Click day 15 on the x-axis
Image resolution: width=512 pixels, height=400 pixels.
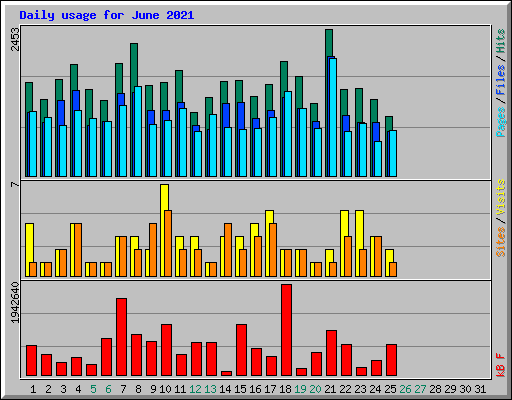(x=240, y=389)
